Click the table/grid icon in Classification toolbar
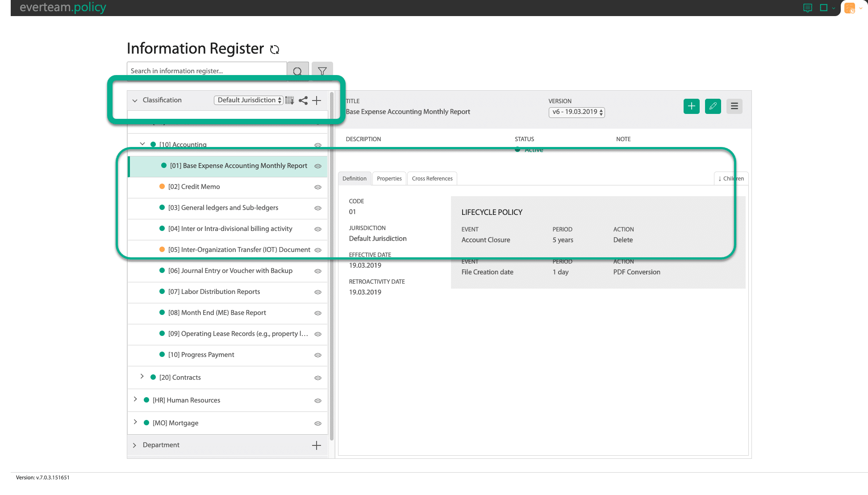 tap(290, 100)
